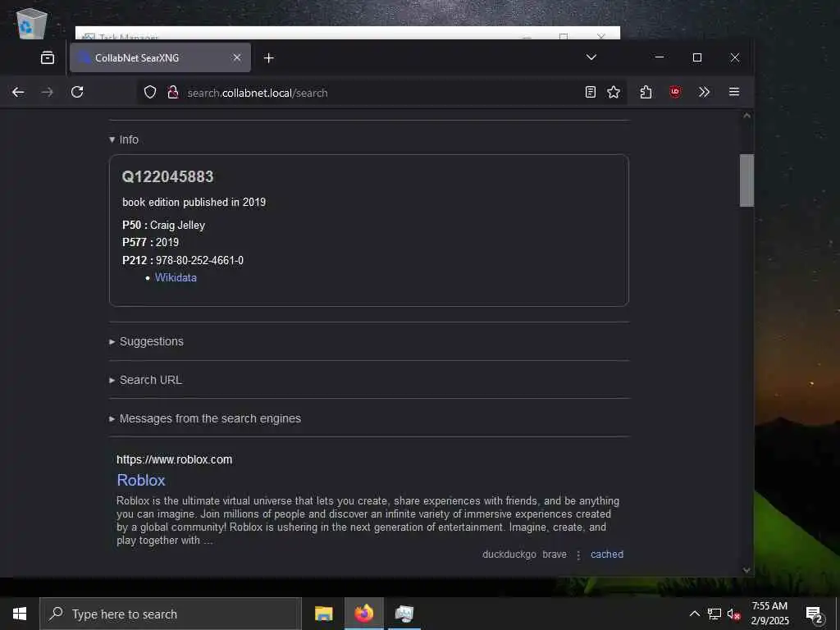This screenshot has height=630, width=840.
Task: Open Firefox View list-all-tabs icon
Action: coord(48,57)
